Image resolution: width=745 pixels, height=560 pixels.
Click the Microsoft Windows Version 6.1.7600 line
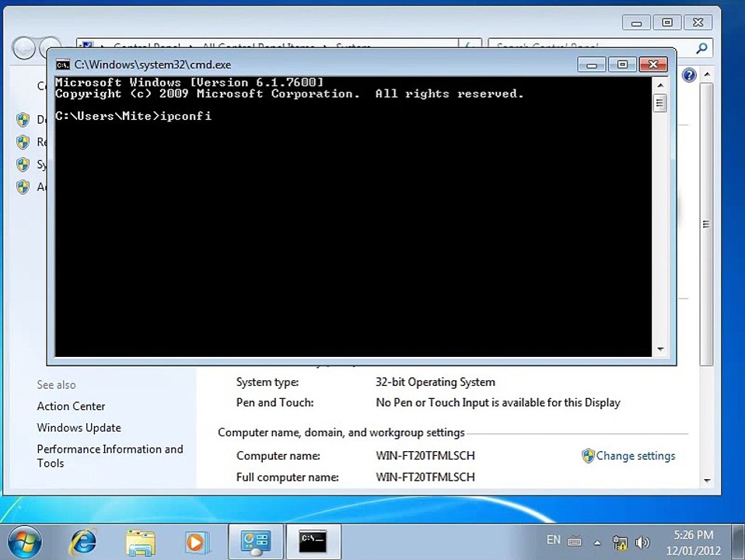tap(189, 82)
